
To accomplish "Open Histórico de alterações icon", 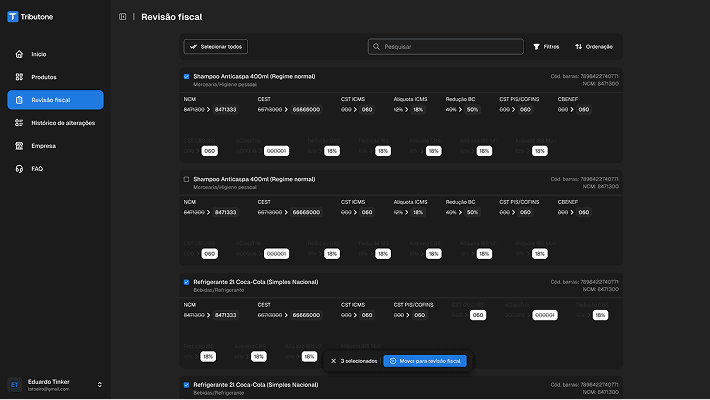I will [19, 123].
